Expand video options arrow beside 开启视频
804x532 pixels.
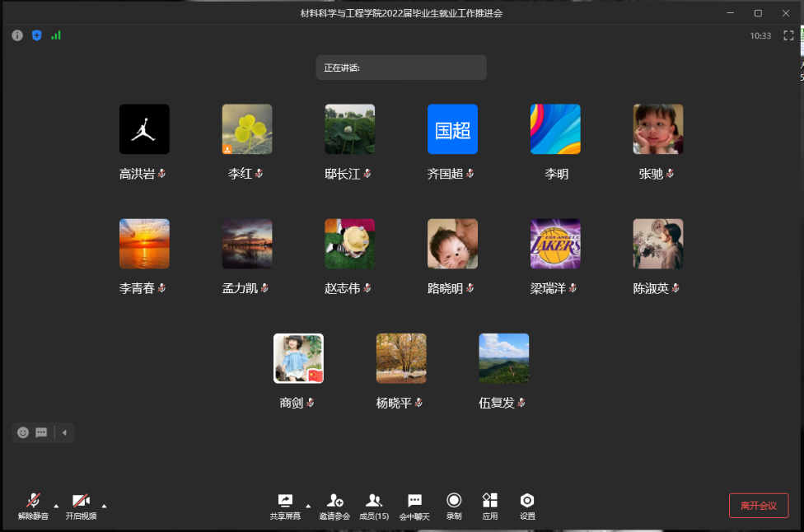tap(104, 505)
